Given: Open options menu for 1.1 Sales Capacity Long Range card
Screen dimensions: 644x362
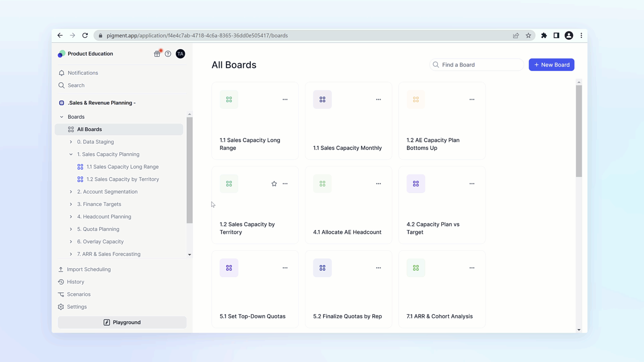Looking at the screenshot, I should [x=285, y=99].
